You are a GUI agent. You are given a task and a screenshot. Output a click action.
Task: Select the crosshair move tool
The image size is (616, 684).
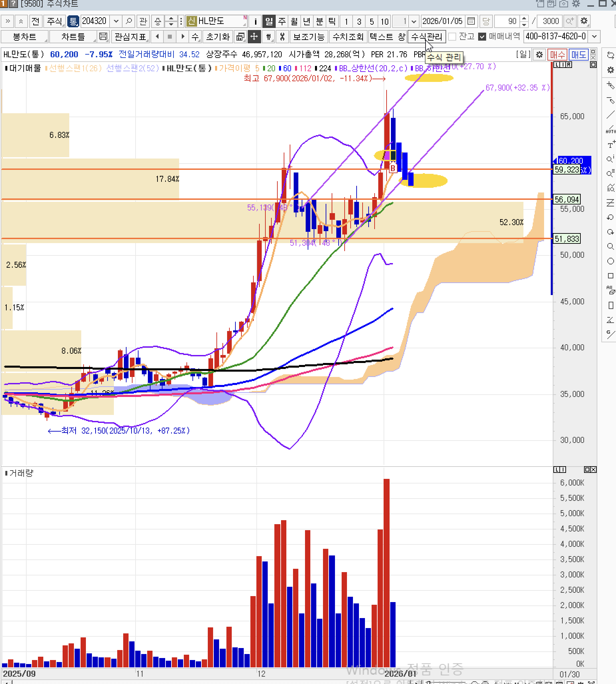tap(254, 37)
